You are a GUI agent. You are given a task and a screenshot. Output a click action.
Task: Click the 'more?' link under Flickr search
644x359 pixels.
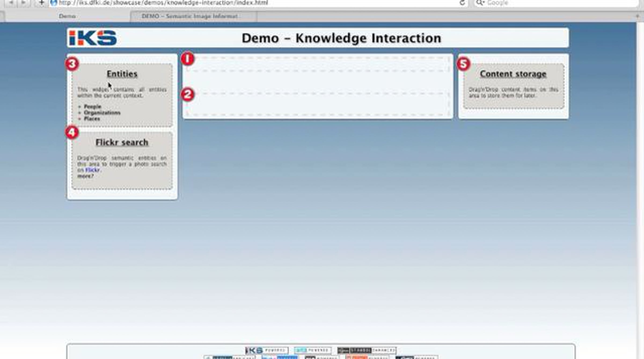(85, 176)
